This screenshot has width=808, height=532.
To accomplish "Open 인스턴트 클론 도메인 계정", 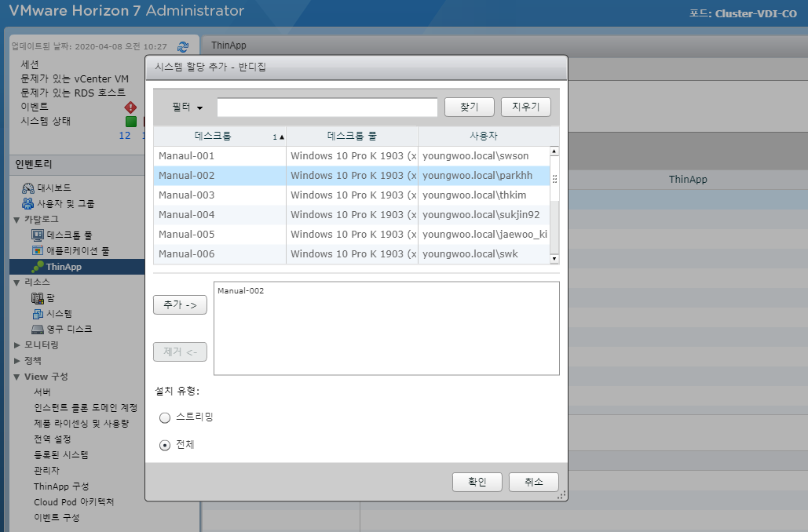I will coord(86,408).
